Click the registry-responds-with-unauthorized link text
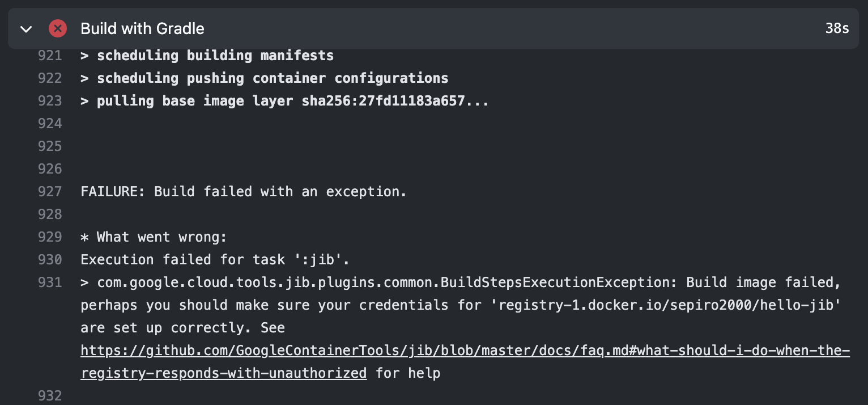Viewport: 868px width, 405px height. pyautogui.click(x=224, y=373)
